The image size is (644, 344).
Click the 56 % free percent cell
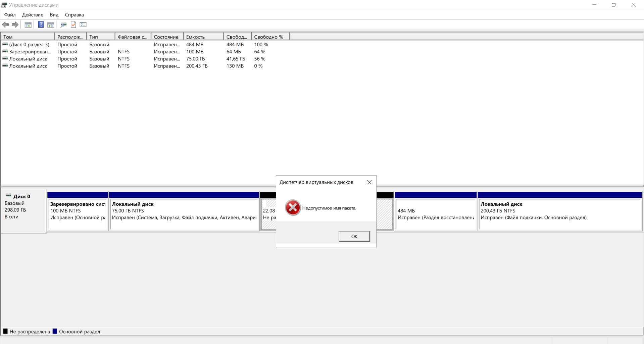coord(260,59)
